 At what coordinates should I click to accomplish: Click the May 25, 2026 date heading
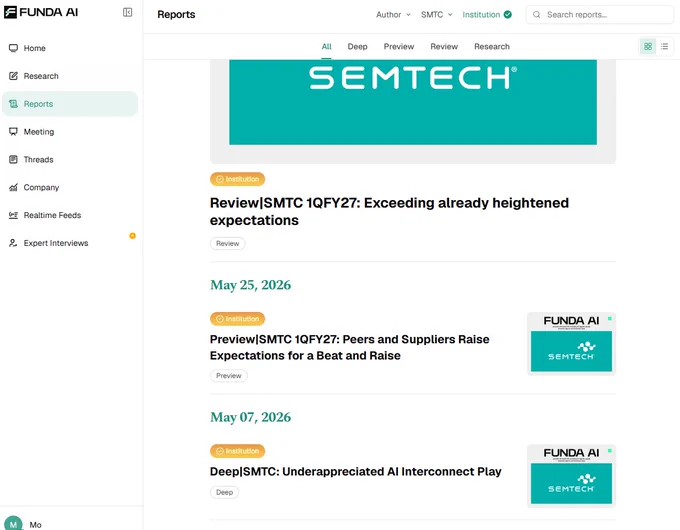[250, 285]
